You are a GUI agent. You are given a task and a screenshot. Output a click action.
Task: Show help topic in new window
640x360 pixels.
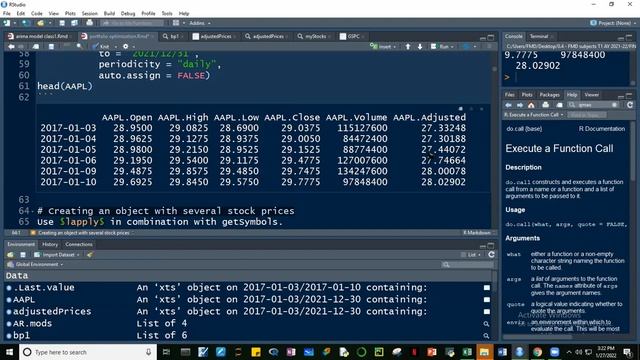tap(559, 105)
